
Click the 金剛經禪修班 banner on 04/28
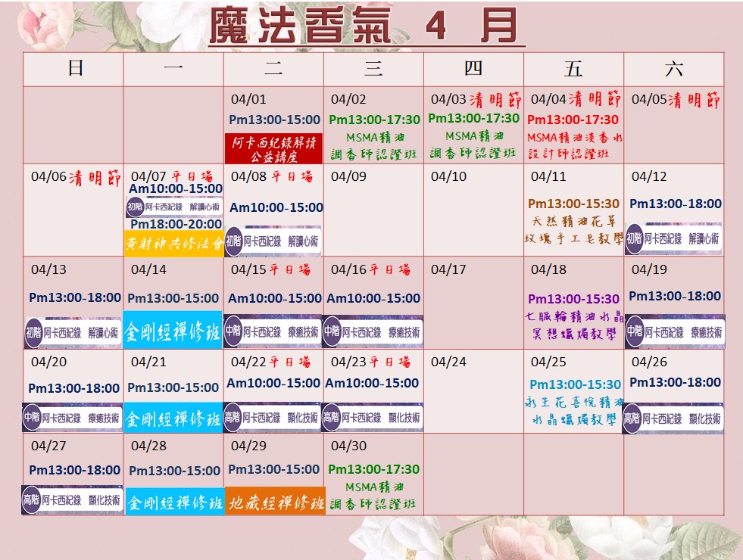[173, 502]
